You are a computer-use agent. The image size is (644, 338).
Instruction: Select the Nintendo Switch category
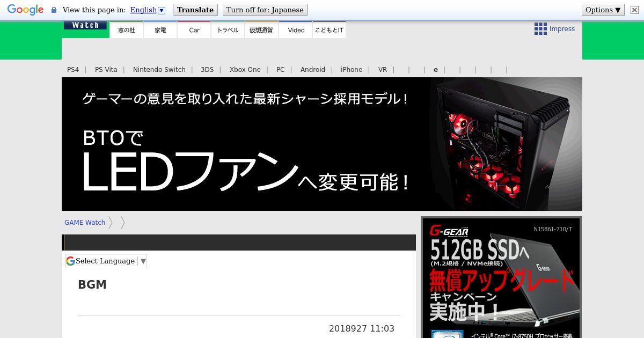[159, 70]
